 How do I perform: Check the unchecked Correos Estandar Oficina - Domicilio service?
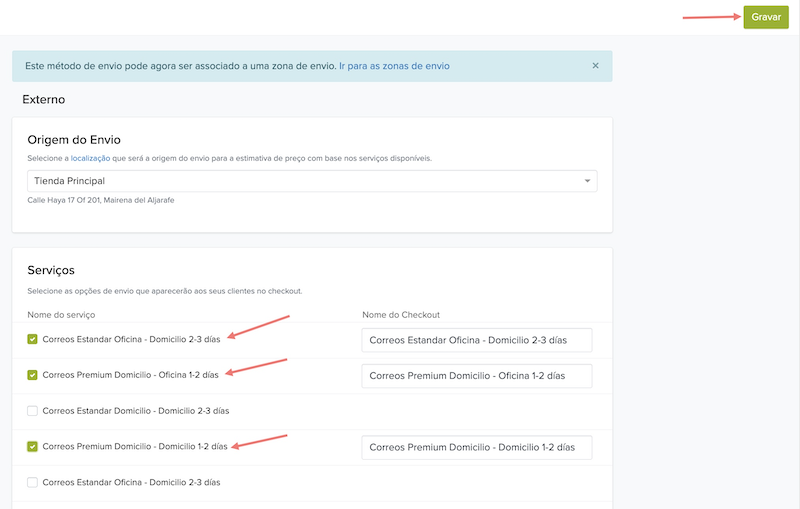coord(32,482)
